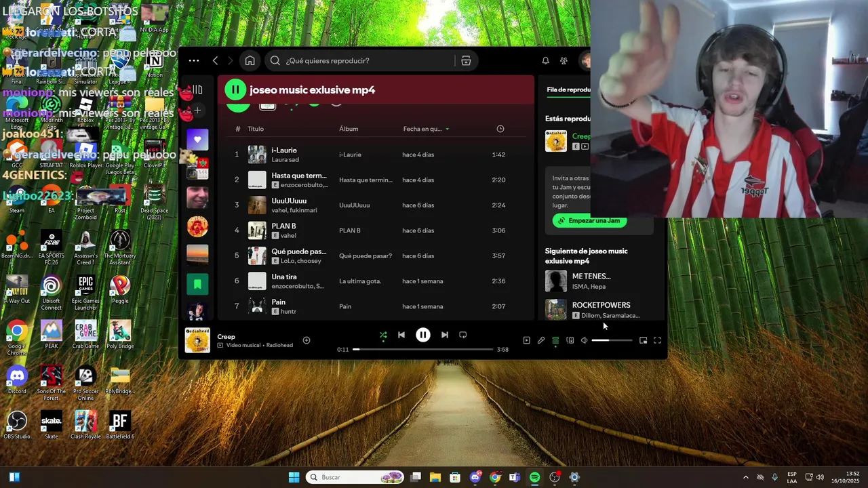Toggle shuffle in player controls
Viewport: 868px width, 488px height.
pyautogui.click(x=383, y=335)
